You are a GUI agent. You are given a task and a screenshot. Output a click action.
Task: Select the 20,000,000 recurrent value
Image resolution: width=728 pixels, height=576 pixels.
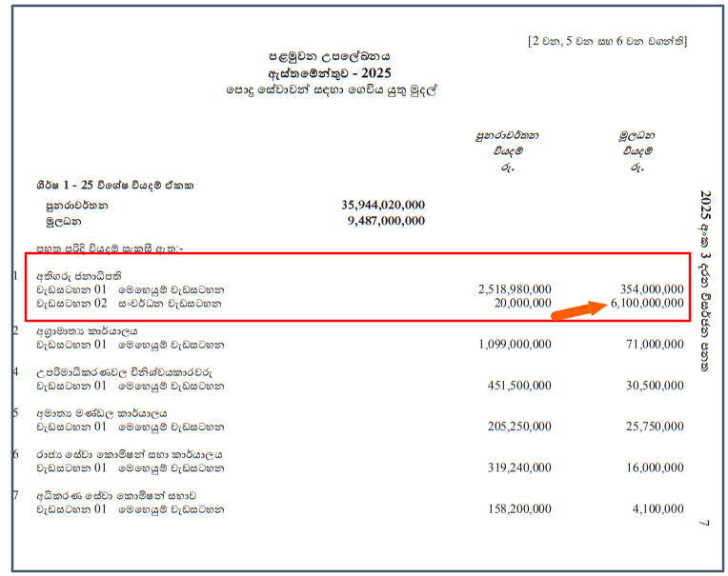(522, 304)
